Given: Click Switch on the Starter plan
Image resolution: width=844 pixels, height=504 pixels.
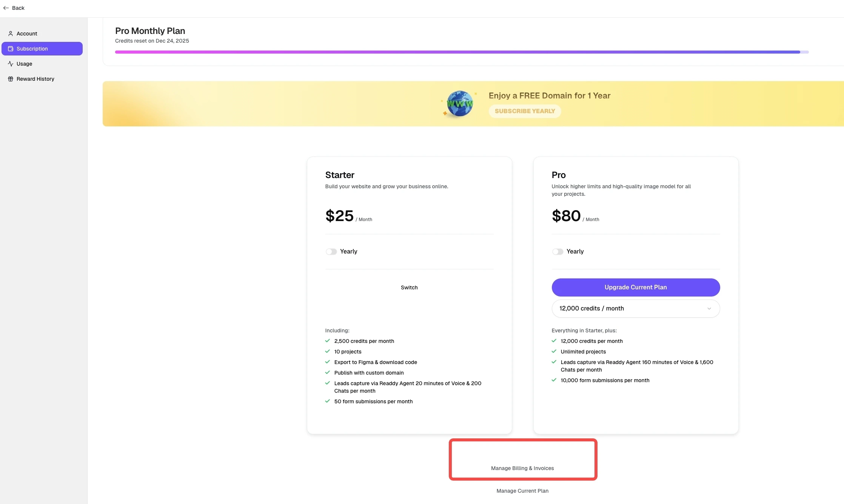Looking at the screenshot, I should (409, 287).
